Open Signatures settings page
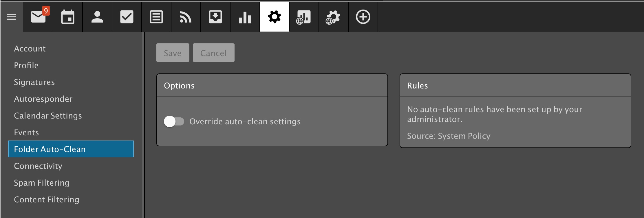Viewport: 644px width, 218px height. coord(34,82)
